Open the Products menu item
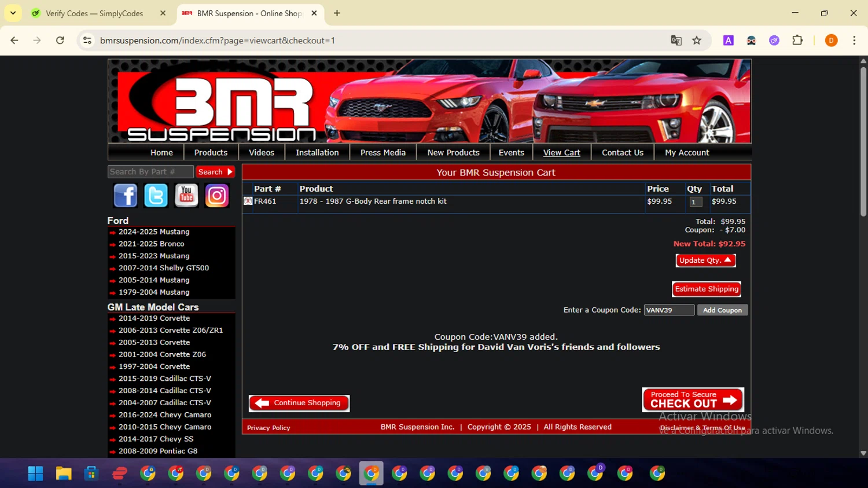The height and width of the screenshot is (488, 868). (211, 153)
